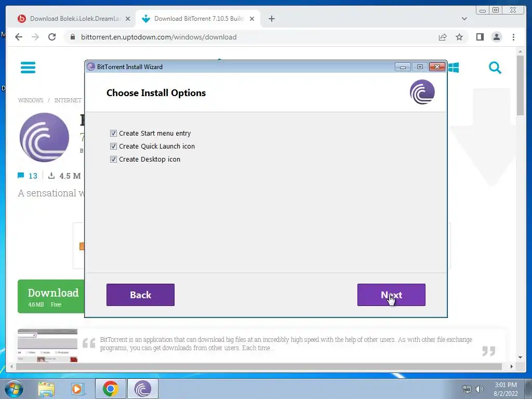The height and width of the screenshot is (399, 532).
Task: Switch to Chrome in the taskbar
Action: click(111, 389)
